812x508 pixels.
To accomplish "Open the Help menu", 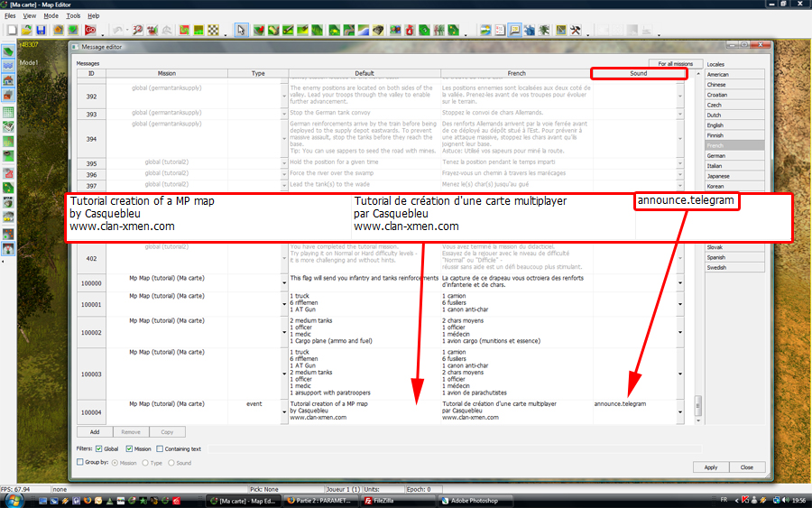I will point(93,16).
